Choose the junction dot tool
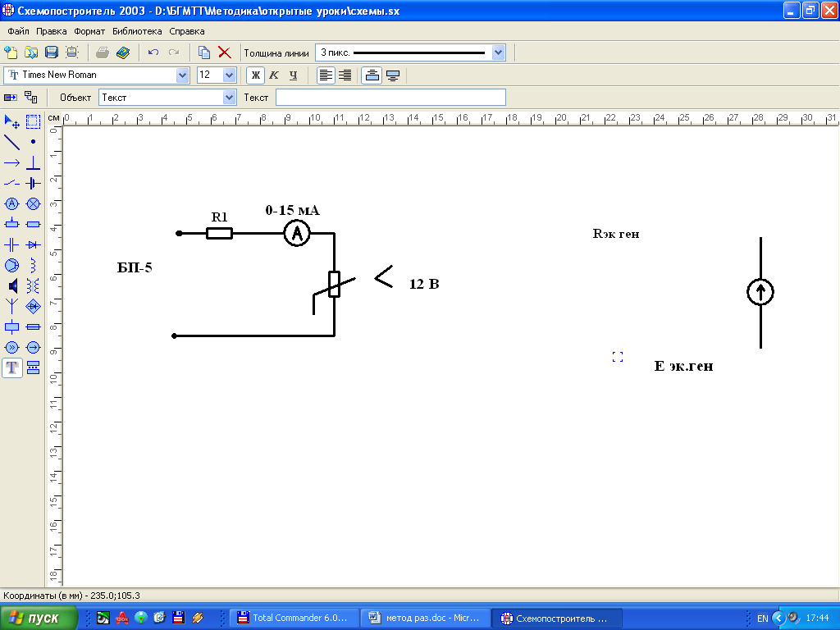Viewport: 840px width, 630px height. (x=33, y=142)
